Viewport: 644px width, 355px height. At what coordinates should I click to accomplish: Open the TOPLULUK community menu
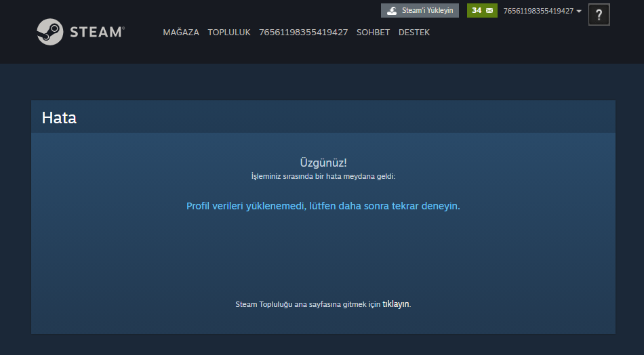click(x=228, y=33)
